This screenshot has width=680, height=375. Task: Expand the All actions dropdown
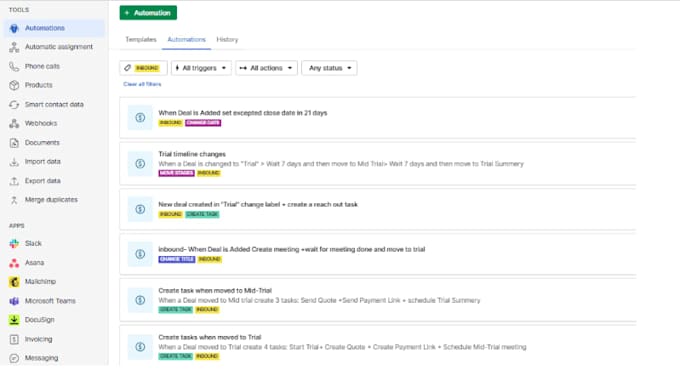tap(266, 68)
